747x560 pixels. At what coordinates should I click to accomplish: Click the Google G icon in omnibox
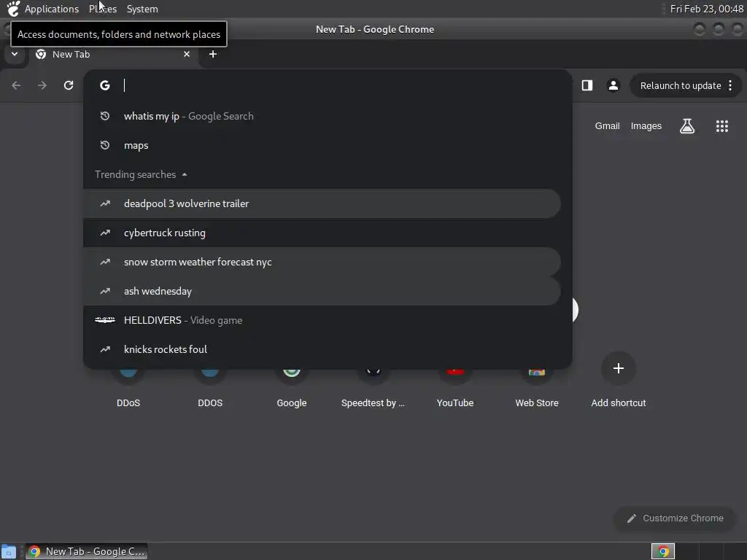pos(105,85)
